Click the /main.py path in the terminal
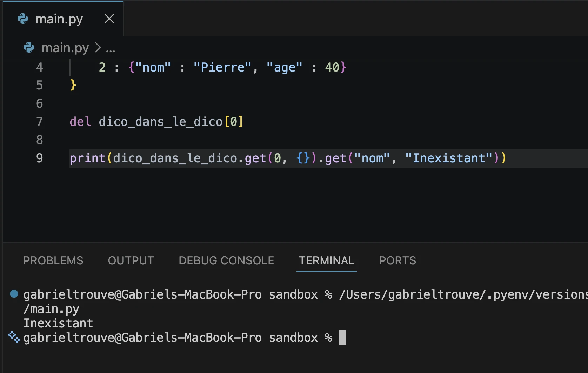 point(51,309)
